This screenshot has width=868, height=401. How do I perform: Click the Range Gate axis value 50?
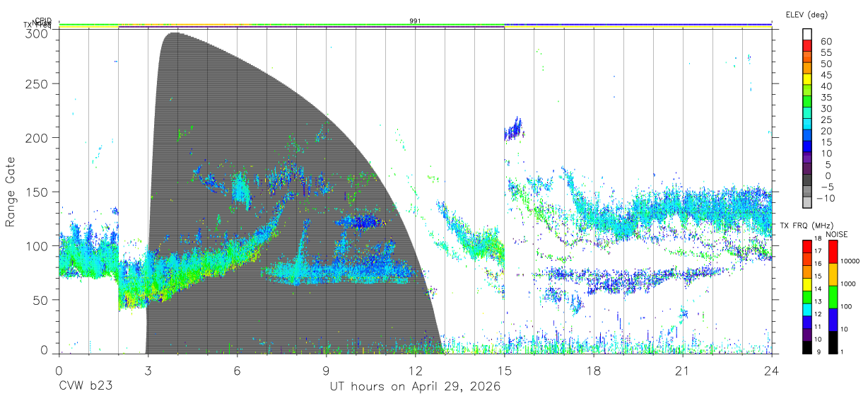click(41, 299)
